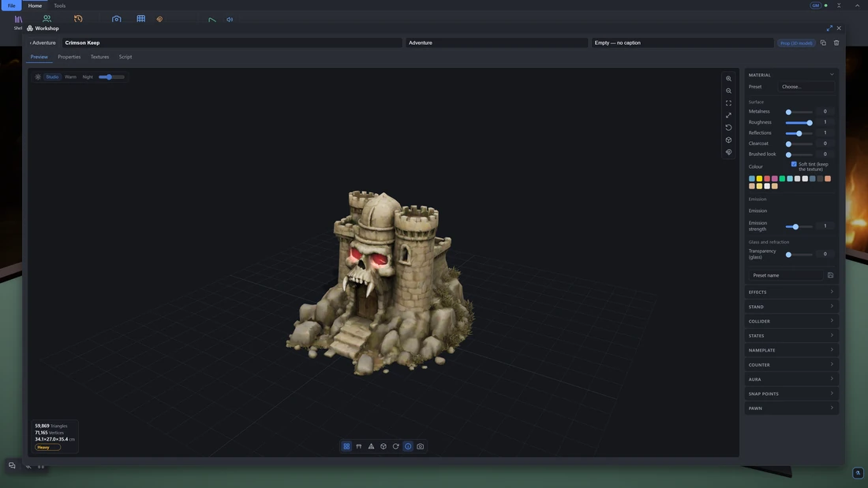Select Warm lighting mode

click(x=70, y=77)
